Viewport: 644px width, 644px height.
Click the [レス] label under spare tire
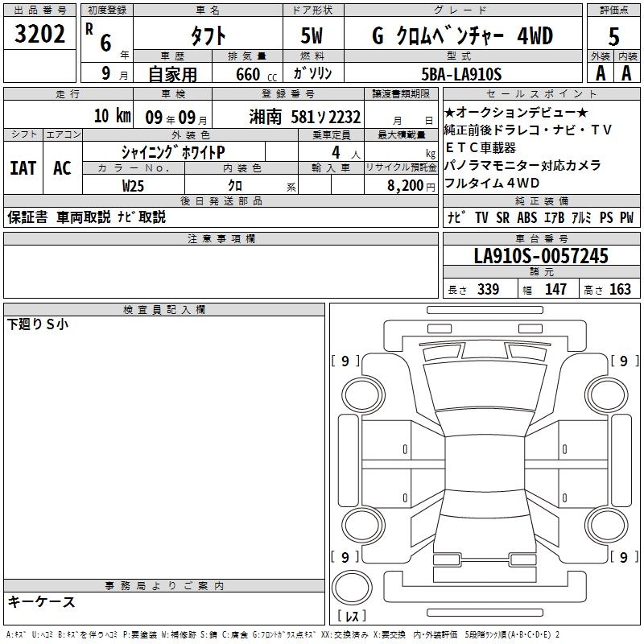click(353, 617)
